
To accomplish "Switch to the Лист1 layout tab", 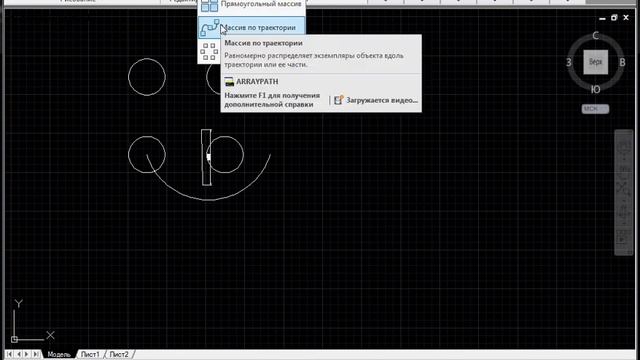I will coord(90,354).
